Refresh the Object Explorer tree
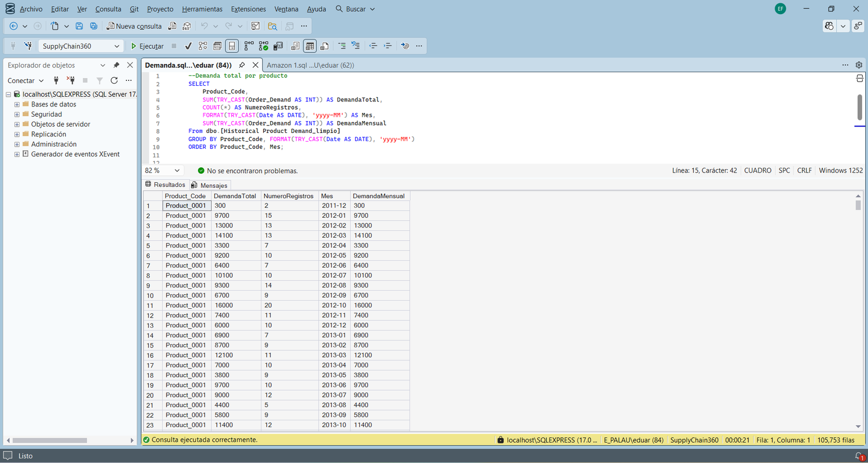The image size is (868, 463). coord(114,80)
